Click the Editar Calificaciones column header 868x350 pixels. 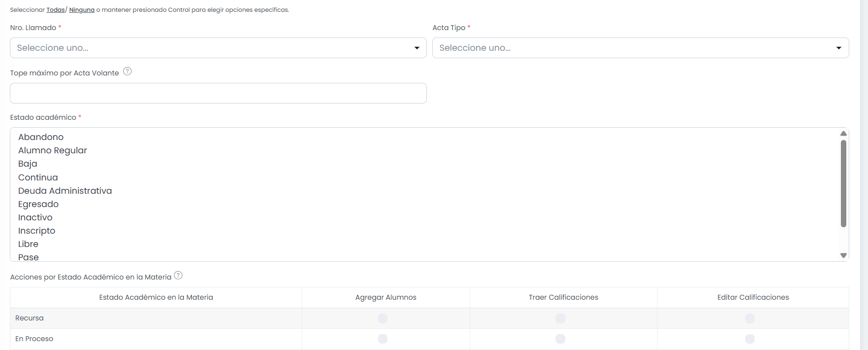753,297
